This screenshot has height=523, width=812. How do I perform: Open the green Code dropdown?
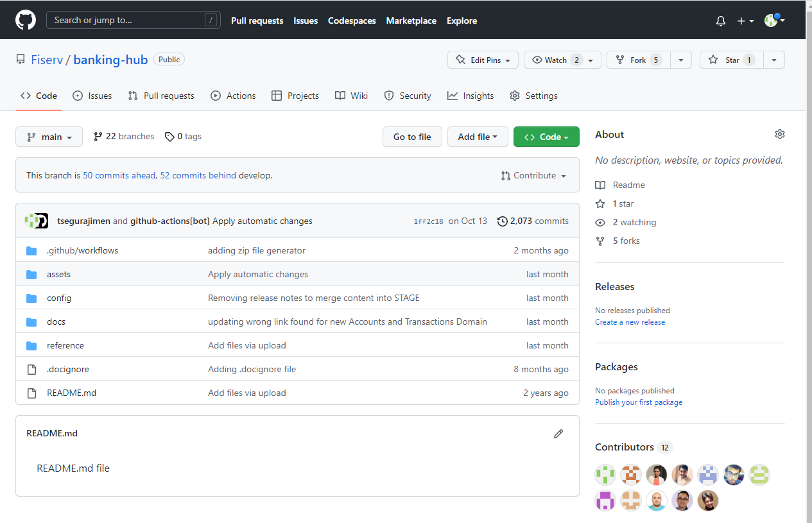pos(546,137)
